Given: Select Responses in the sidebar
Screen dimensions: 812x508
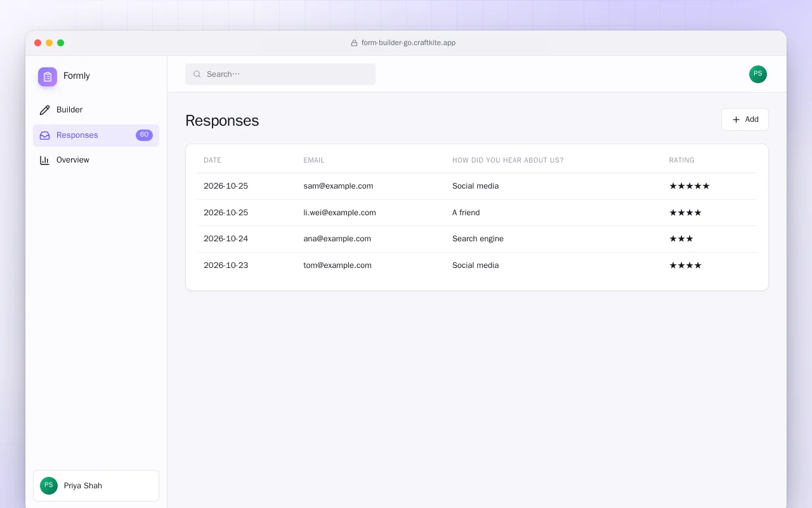Looking at the screenshot, I should tap(96, 135).
